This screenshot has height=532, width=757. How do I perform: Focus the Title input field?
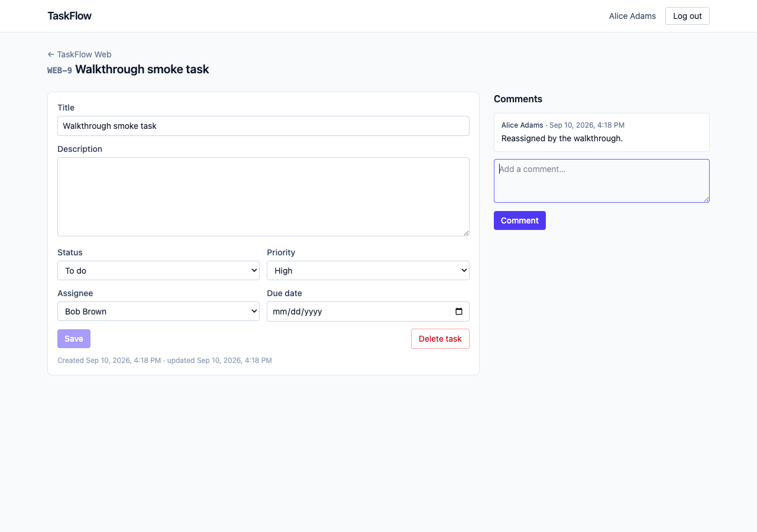(263, 126)
